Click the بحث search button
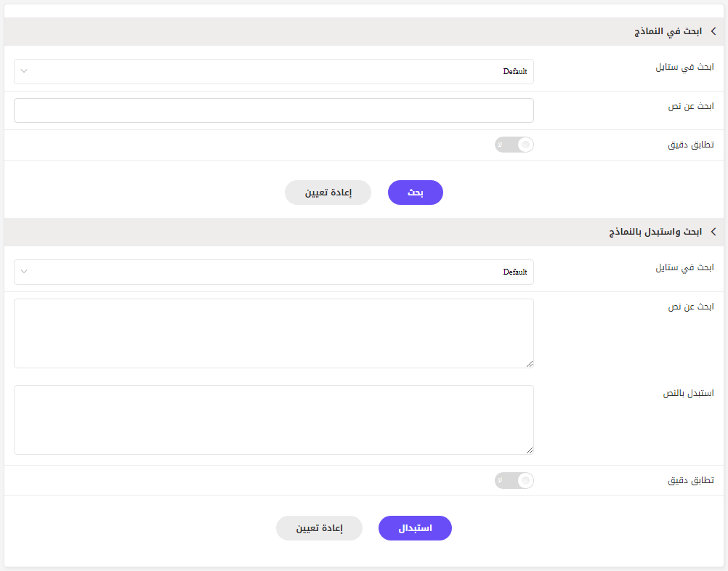This screenshot has height=571, width=728. (x=416, y=193)
